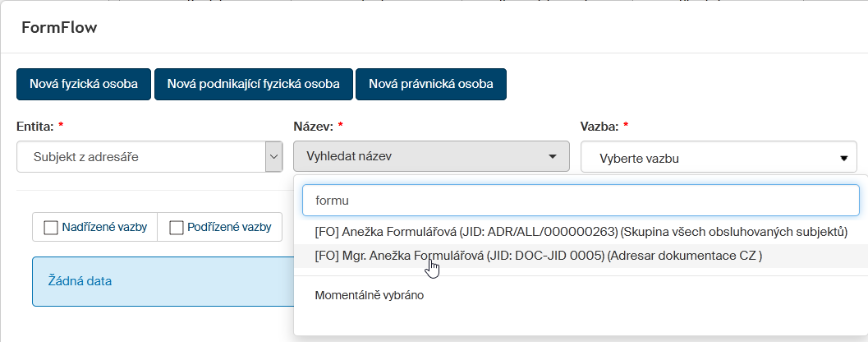Image resolution: width=868 pixels, height=342 pixels.
Task: Click the Entita field label
Action: pos(34,126)
